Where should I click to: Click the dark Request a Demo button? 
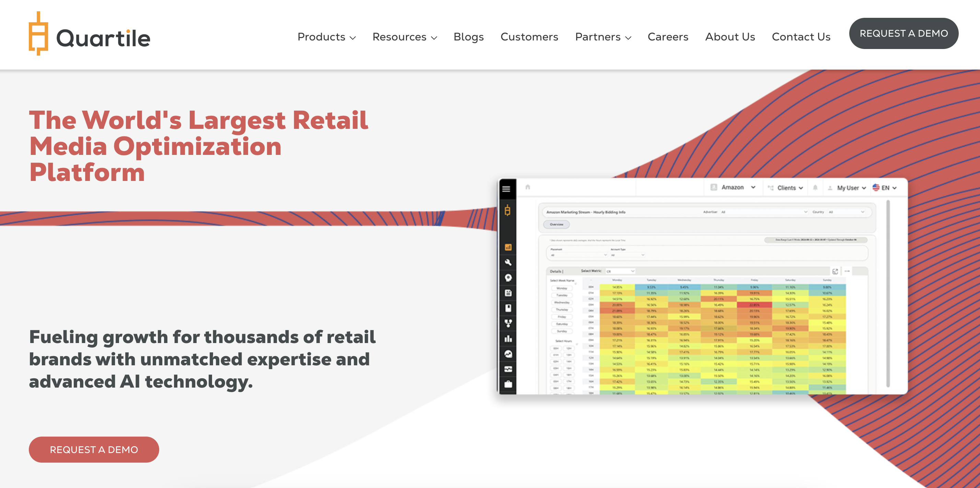pos(903,34)
